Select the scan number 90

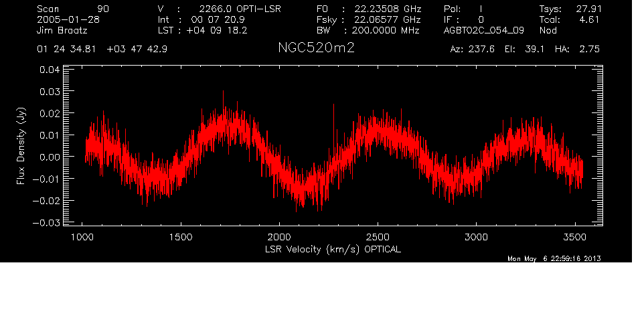pyautogui.click(x=103, y=9)
